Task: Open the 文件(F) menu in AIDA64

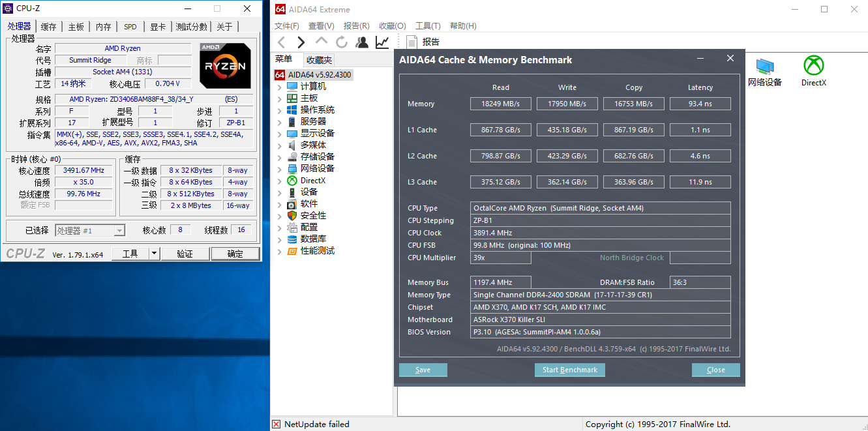Action: (287, 26)
